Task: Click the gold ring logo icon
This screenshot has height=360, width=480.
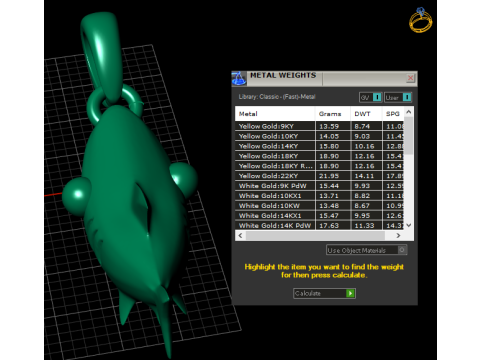Action: [x=420, y=21]
